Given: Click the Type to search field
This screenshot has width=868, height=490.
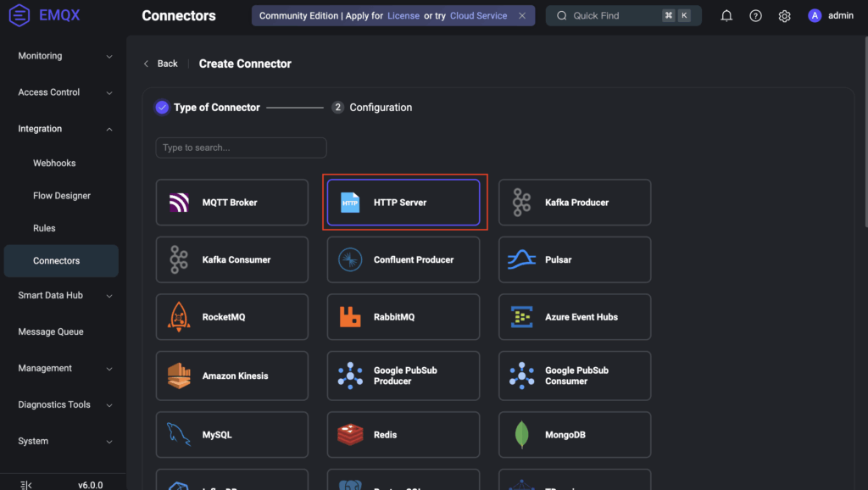Looking at the screenshot, I should (241, 148).
